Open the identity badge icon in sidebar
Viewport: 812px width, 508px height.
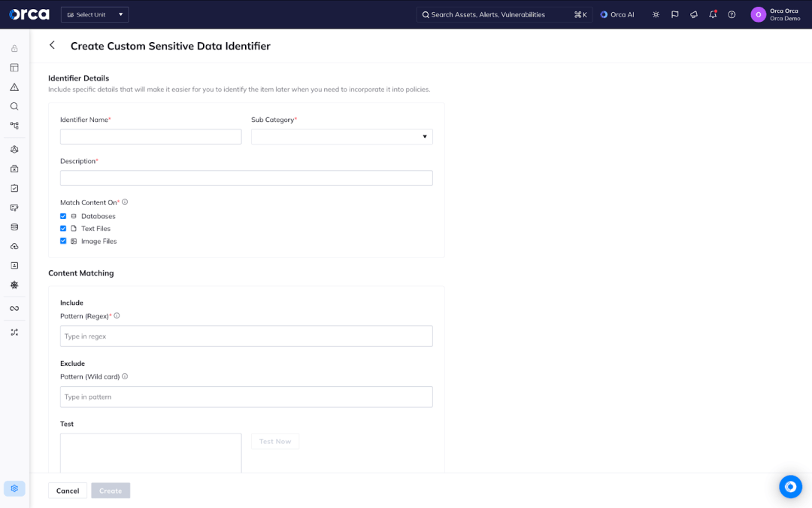[14, 266]
